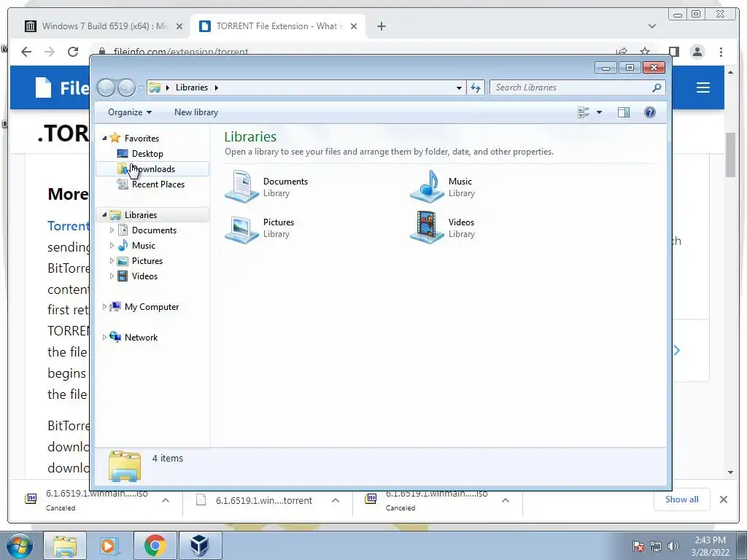Close the TORRENT File Extension tab
This screenshot has width=747, height=560.
(x=354, y=26)
